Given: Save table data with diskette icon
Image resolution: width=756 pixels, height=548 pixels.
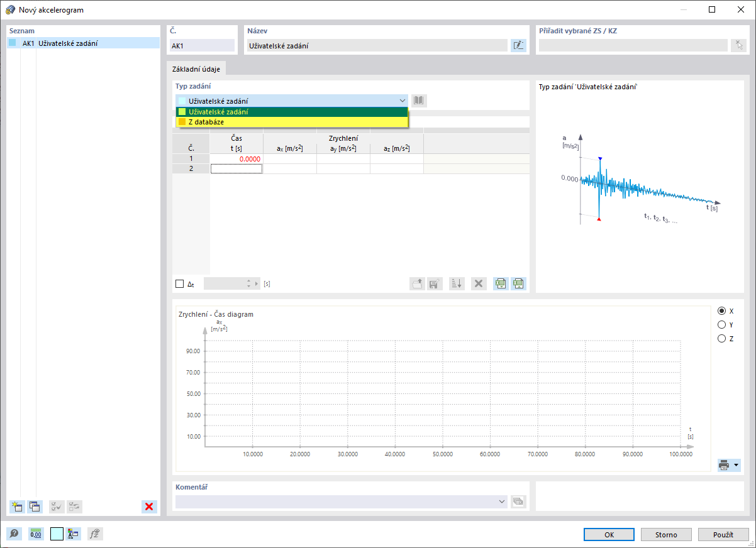Looking at the screenshot, I should pyautogui.click(x=434, y=283).
